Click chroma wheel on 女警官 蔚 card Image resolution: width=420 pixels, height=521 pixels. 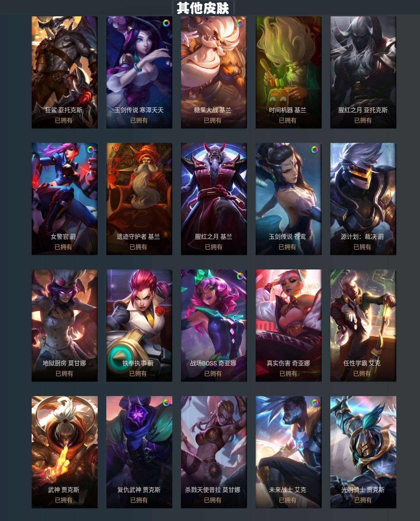[91, 150]
